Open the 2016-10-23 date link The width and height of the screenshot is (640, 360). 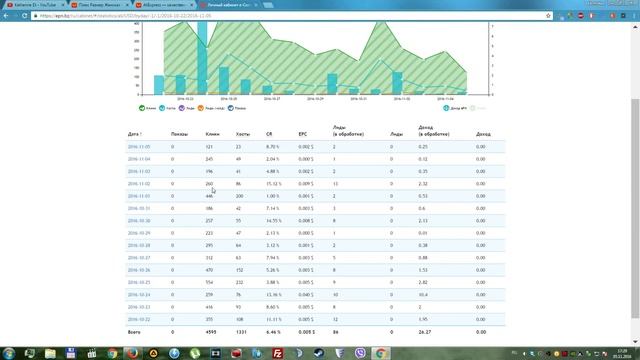(x=139, y=307)
